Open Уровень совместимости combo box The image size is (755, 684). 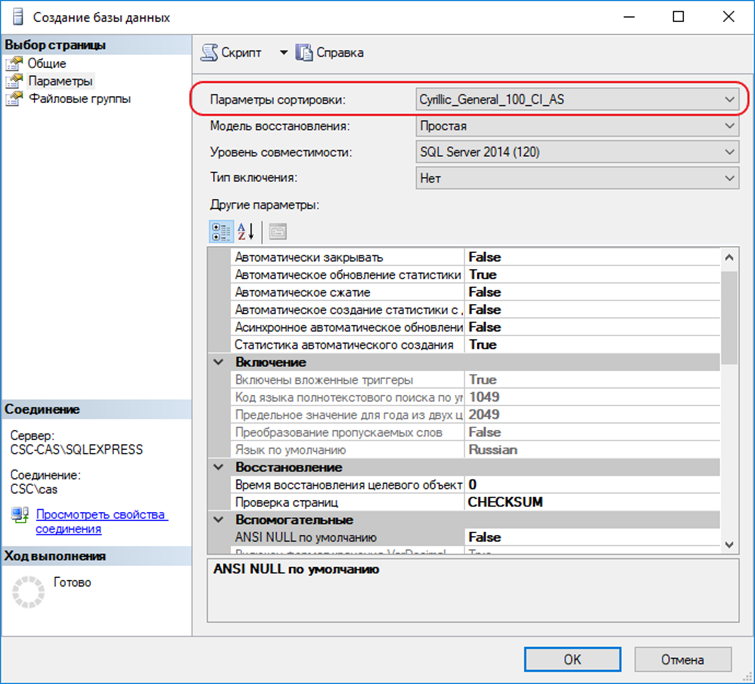[x=577, y=152]
